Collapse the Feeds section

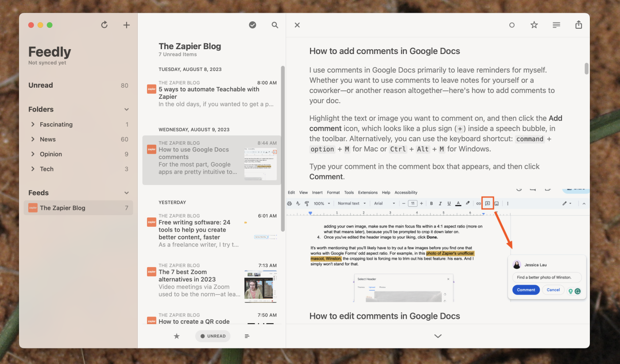tap(127, 193)
